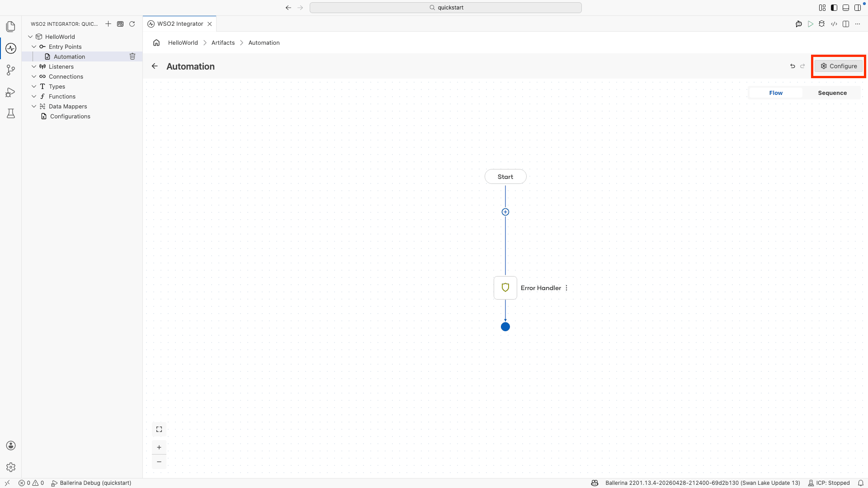Zoom out of the flow diagram
This screenshot has width=868, height=488.
(159, 462)
